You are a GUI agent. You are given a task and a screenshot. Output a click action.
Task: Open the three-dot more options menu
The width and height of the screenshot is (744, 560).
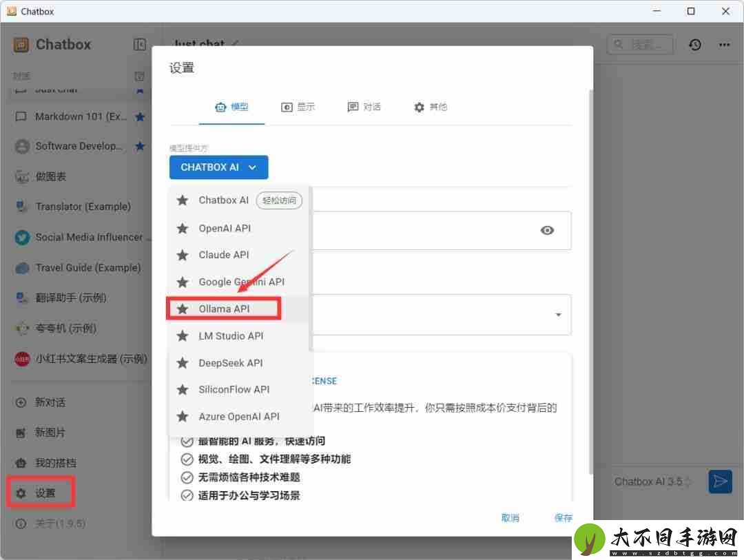724,45
